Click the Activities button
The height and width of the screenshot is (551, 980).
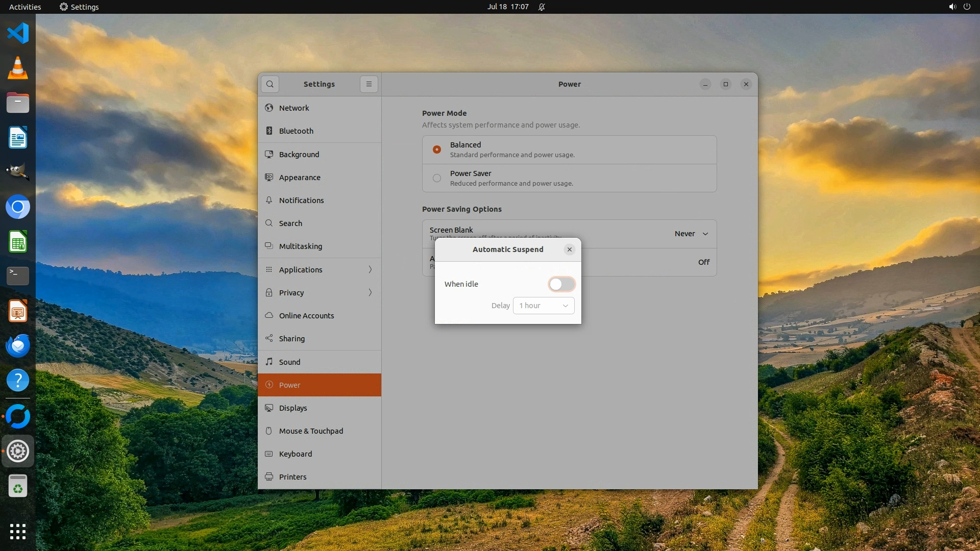coord(25,7)
